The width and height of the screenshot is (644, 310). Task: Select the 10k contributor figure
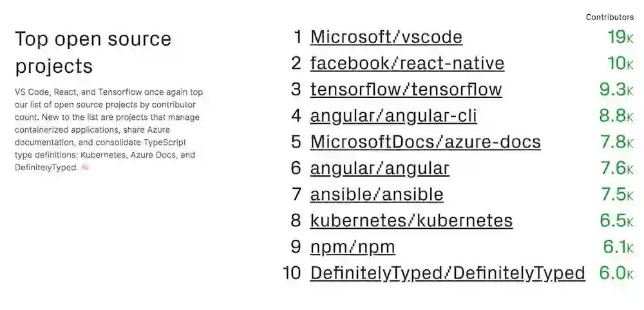click(x=620, y=64)
